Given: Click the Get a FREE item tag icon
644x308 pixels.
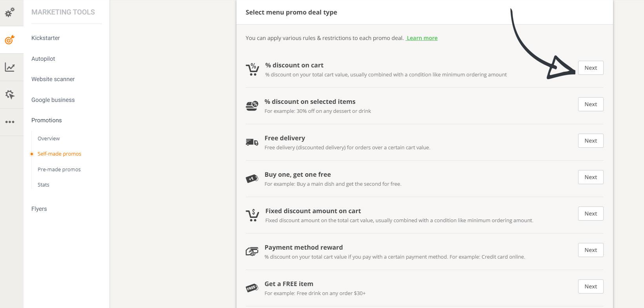Looking at the screenshot, I should pyautogui.click(x=252, y=288).
